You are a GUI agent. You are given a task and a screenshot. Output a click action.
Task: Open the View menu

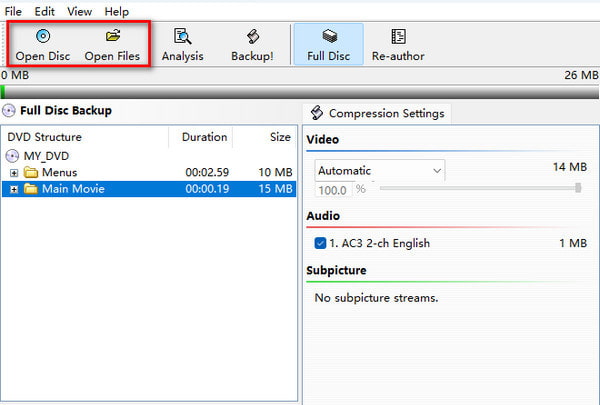click(x=79, y=11)
